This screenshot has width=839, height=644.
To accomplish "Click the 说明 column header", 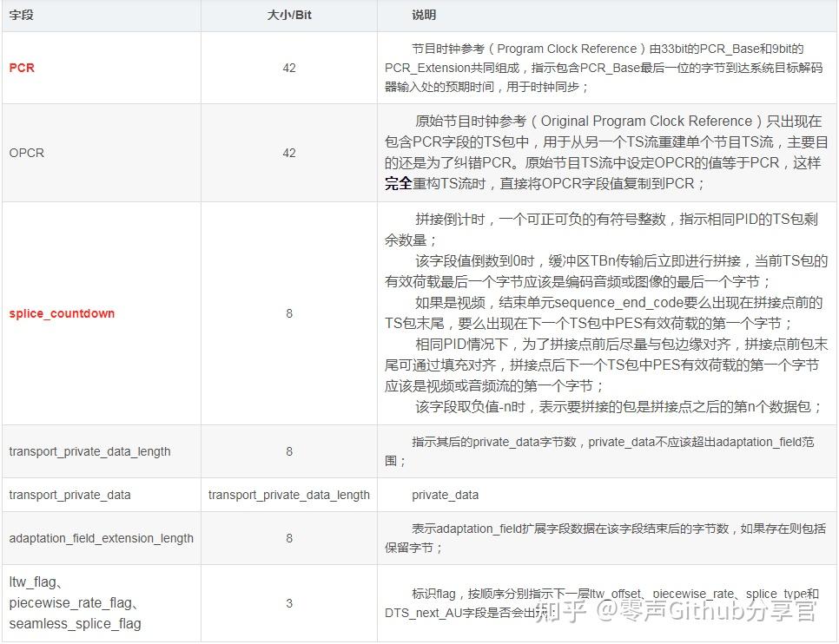I will 420,16.
